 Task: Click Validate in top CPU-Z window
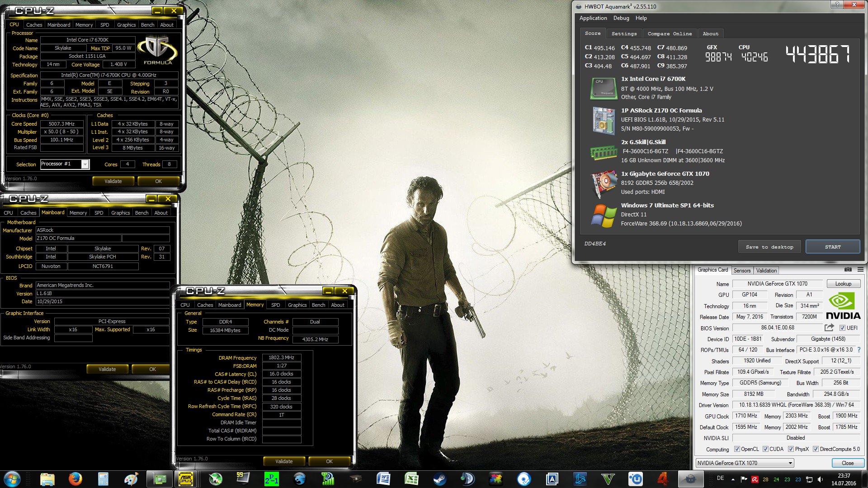click(x=113, y=181)
